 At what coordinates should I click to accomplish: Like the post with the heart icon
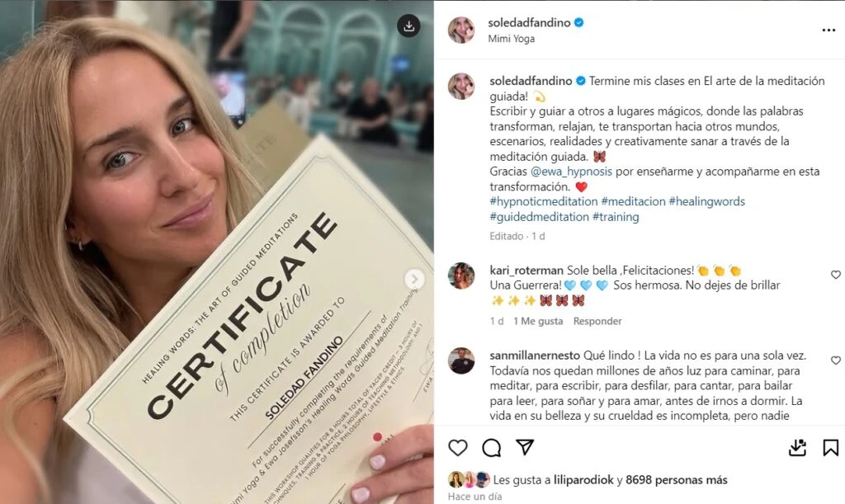457,448
